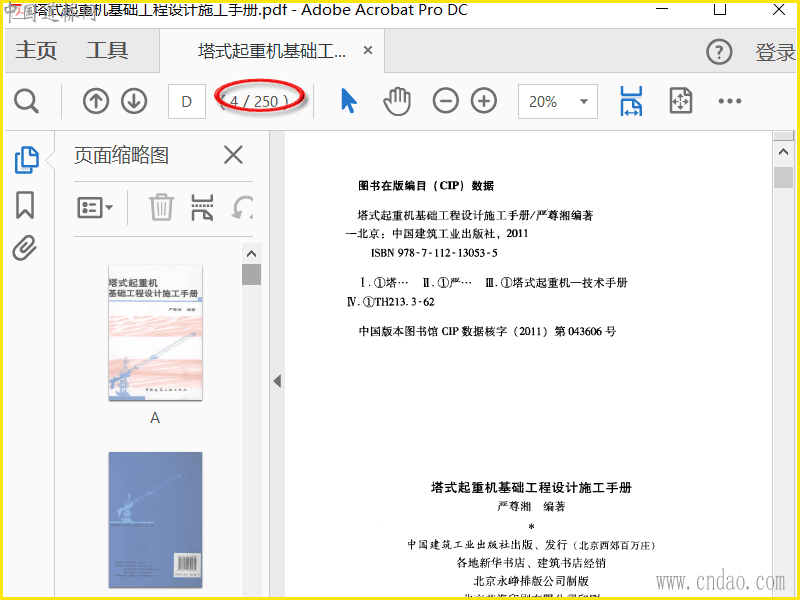Open the page thumbnails sidebar icon

tap(27, 160)
